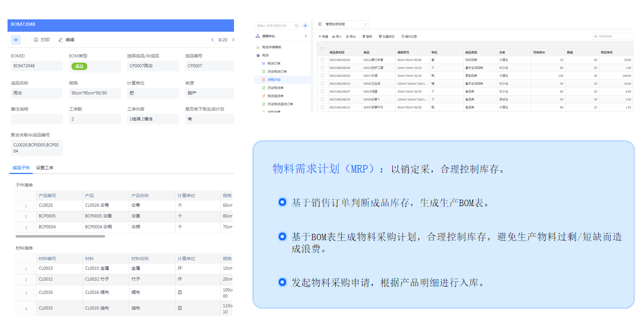Open the 管理全部流程 dropdown
This screenshot has width=644, height=326.
pyautogui.click(x=346, y=24)
